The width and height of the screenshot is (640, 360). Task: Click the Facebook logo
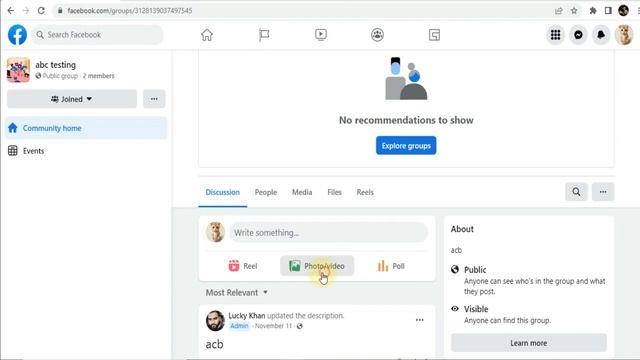point(17,35)
